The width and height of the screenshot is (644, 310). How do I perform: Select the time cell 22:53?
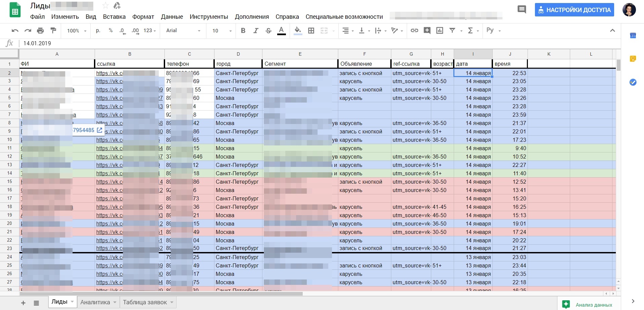510,73
